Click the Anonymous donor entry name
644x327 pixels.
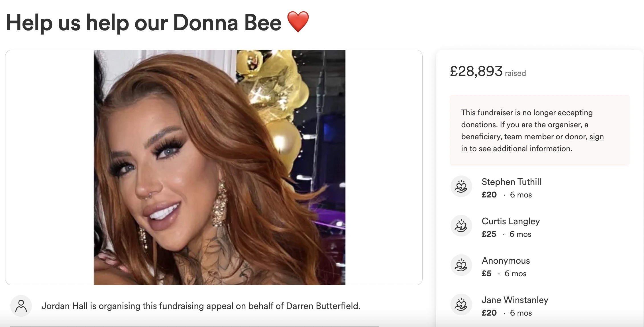506,261
